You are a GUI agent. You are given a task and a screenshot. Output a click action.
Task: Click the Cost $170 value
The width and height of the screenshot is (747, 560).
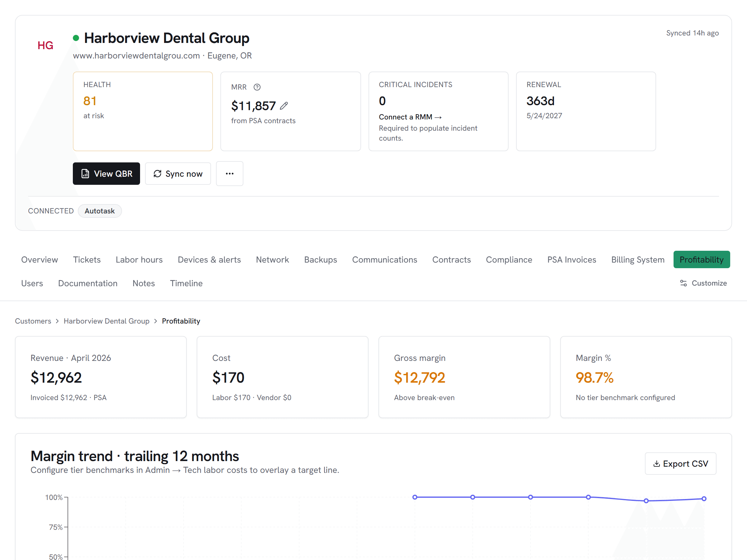pos(228,377)
